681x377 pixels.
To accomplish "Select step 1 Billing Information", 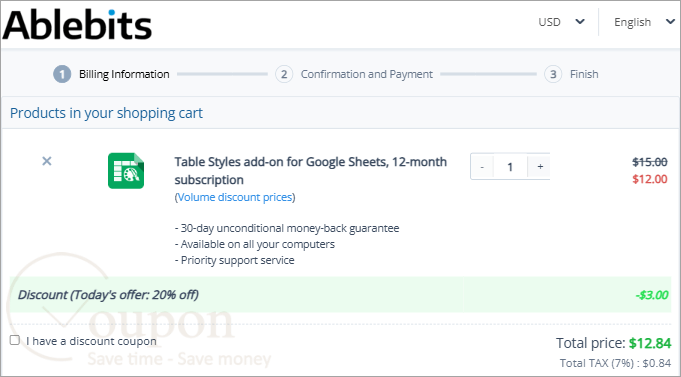I will pyautogui.click(x=111, y=74).
